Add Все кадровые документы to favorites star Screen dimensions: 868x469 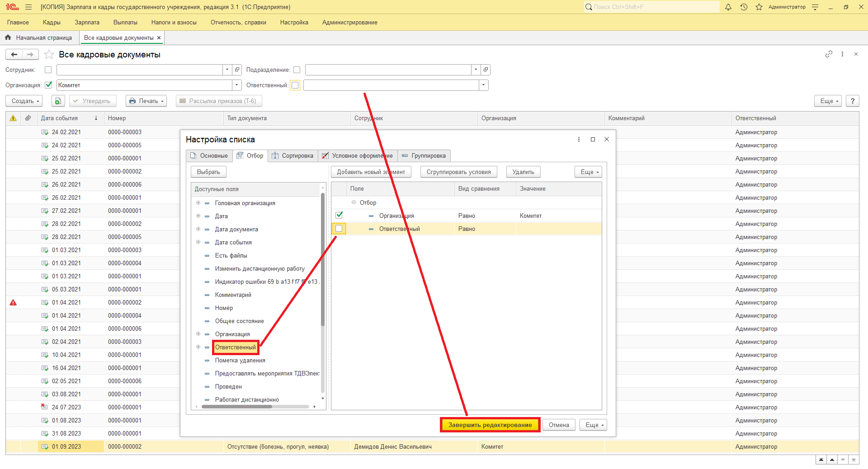(49, 55)
